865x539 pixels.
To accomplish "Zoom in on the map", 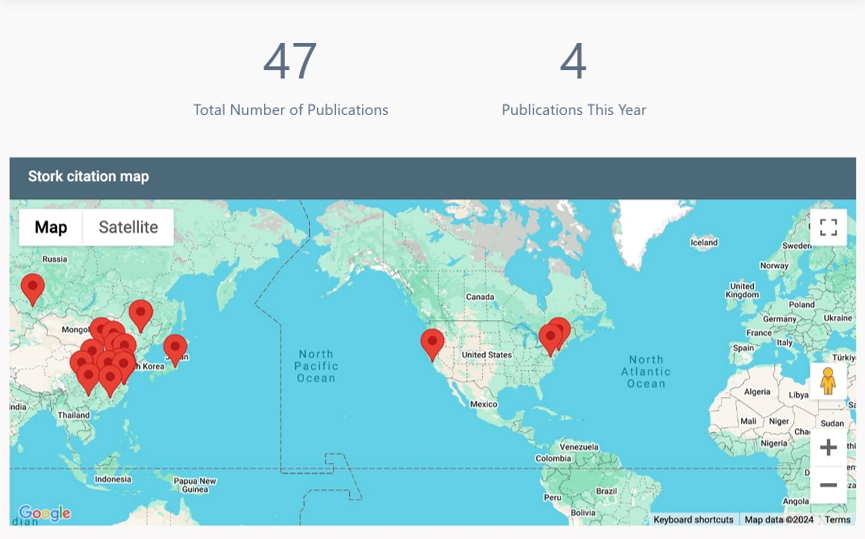I will (x=827, y=448).
